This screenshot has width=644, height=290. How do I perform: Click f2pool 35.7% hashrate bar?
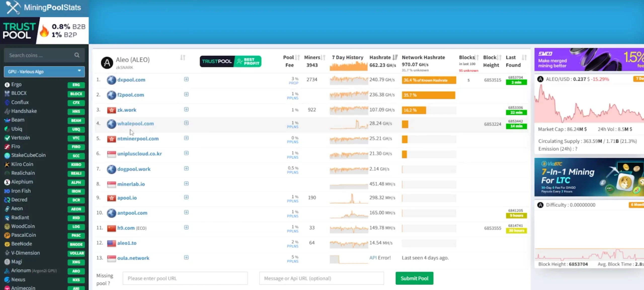coord(428,95)
